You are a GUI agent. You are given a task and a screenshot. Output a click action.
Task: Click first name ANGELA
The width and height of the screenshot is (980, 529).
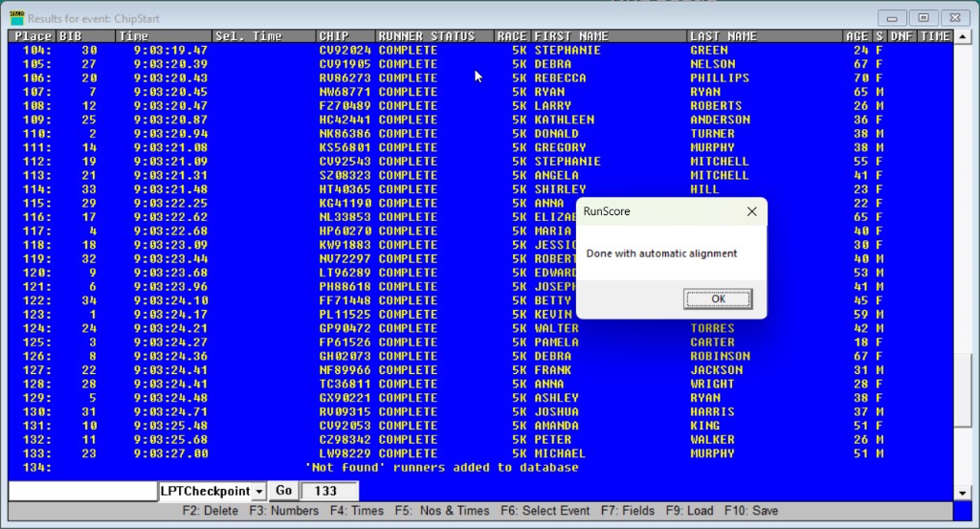point(556,175)
